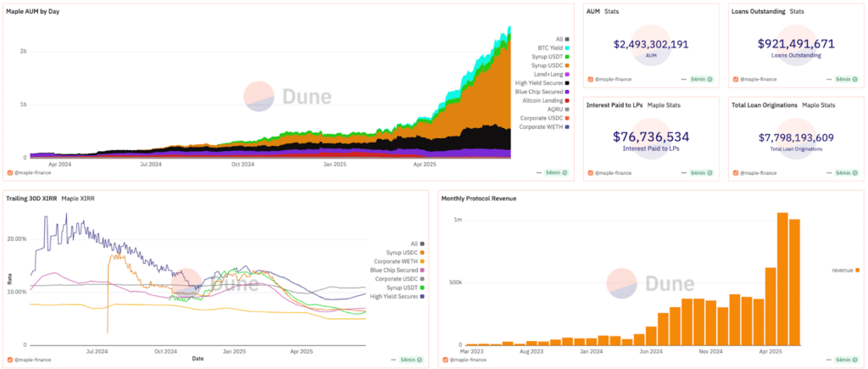Screen dimensions: 868x369
Task: Click 54min refresh badge on AUM Stats card
Action: pos(702,79)
